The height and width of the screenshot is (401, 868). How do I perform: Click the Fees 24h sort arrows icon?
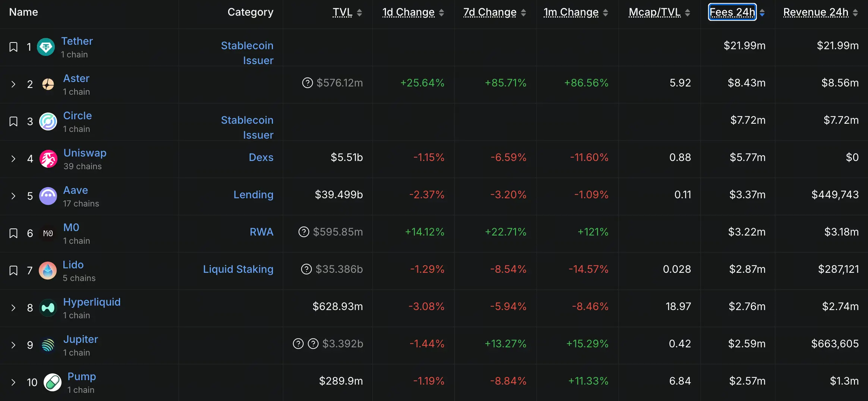762,13
